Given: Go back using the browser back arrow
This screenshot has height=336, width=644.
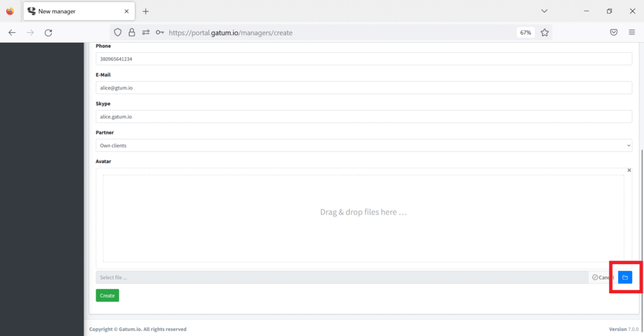Looking at the screenshot, I should coord(12,33).
